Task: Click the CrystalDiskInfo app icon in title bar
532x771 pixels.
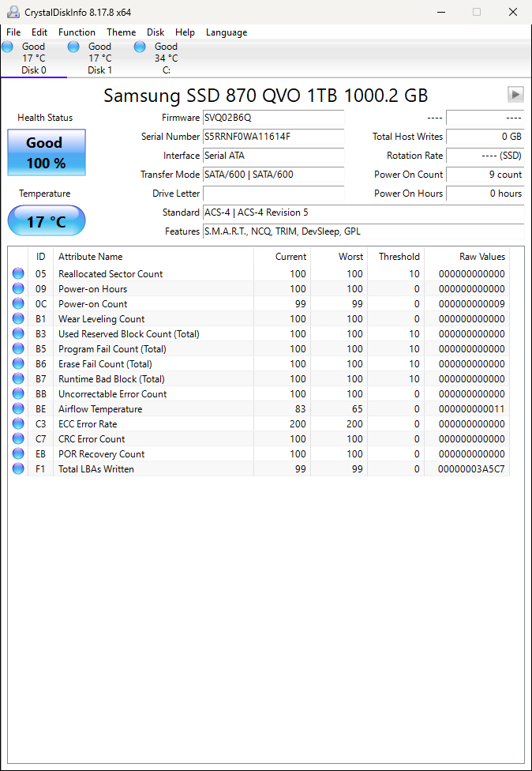Action: coord(12,12)
